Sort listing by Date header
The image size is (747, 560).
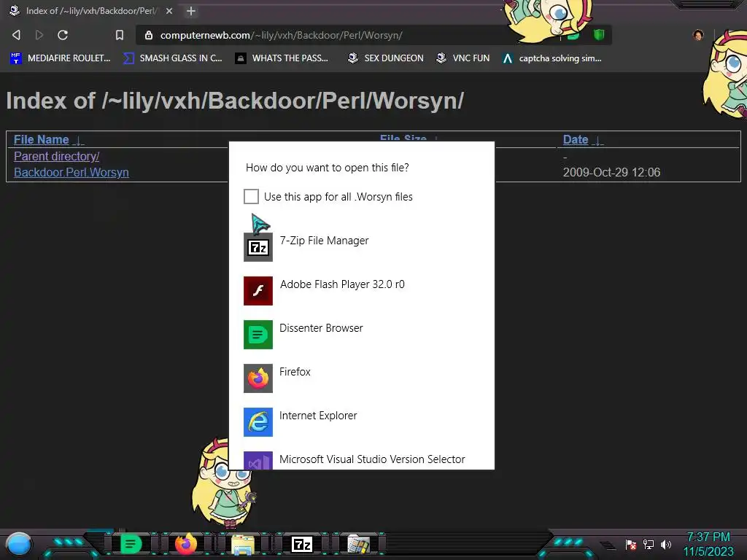click(x=576, y=139)
